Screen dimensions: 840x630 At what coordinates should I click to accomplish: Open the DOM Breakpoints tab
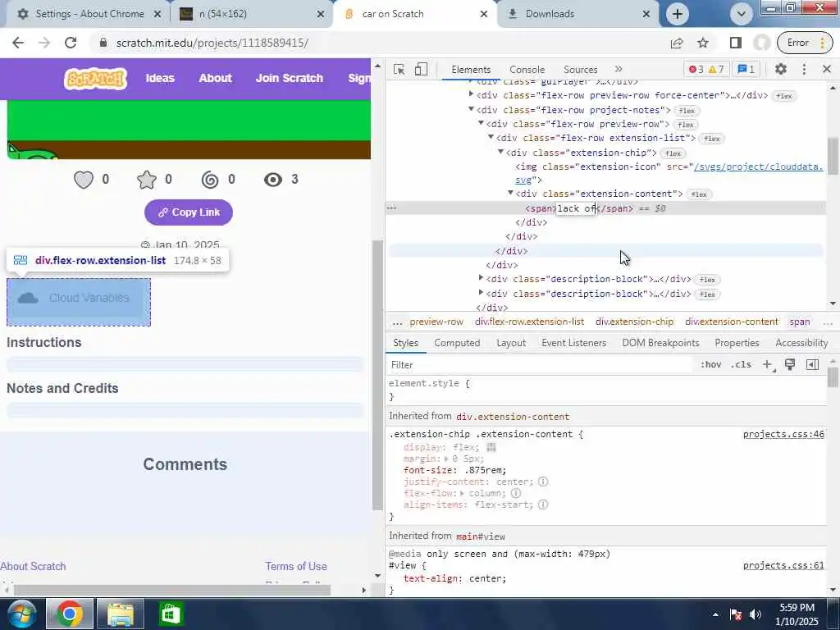pos(660,343)
